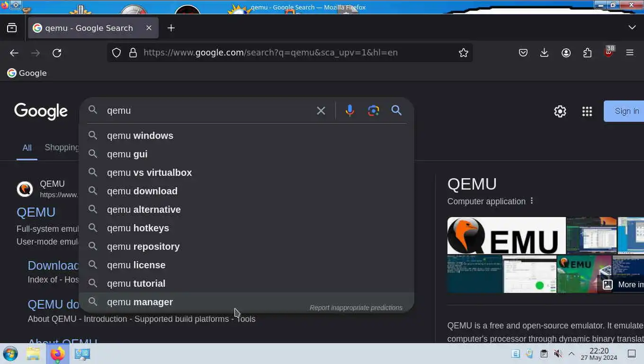This screenshot has height=364, width=644.
Task: Open the notification center icon
Action: 632,354
